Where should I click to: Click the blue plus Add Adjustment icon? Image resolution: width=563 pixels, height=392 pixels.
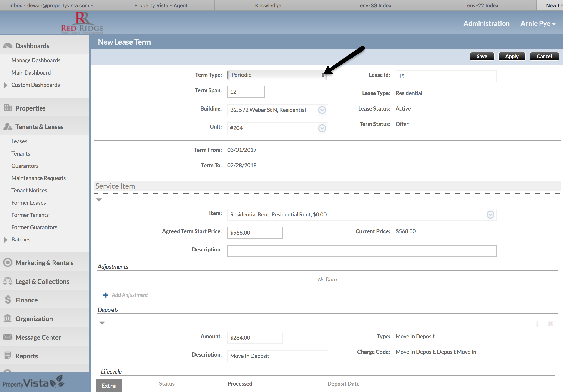(x=106, y=295)
